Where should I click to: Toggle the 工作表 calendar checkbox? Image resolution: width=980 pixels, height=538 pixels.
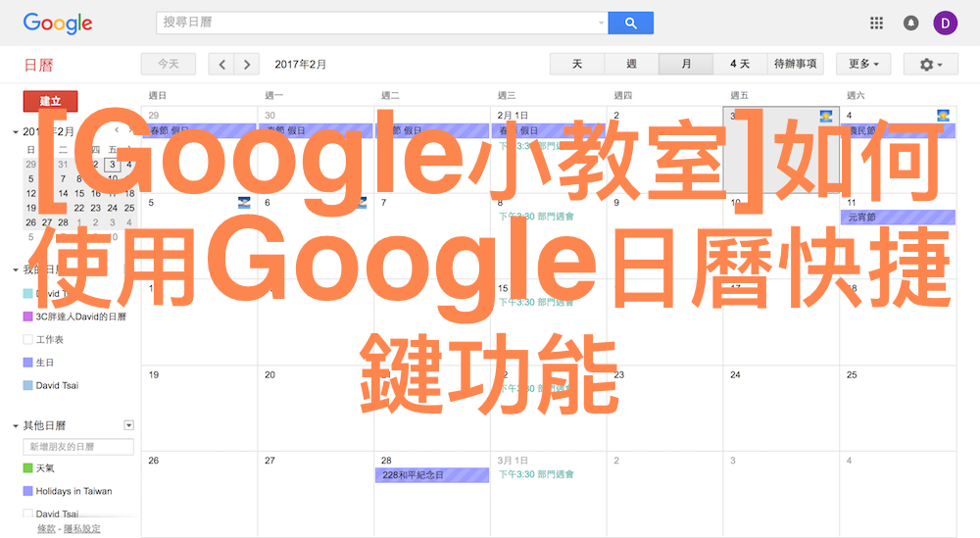[x=27, y=339]
